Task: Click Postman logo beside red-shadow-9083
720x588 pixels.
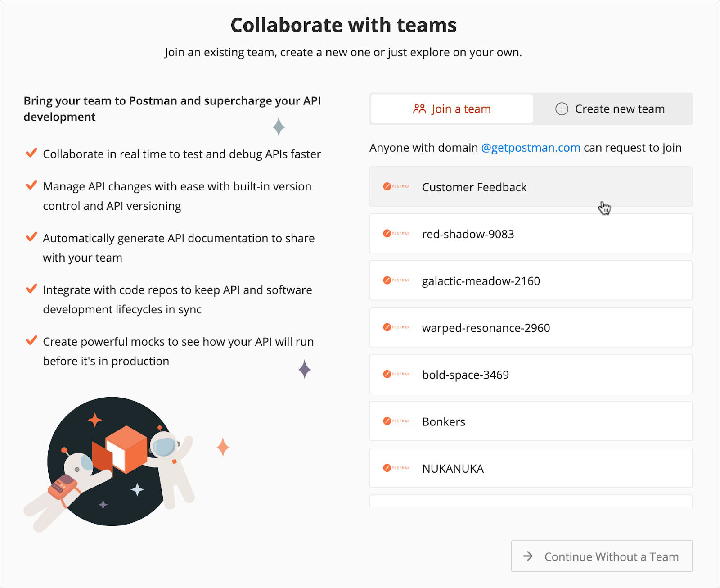Action: pyautogui.click(x=396, y=233)
